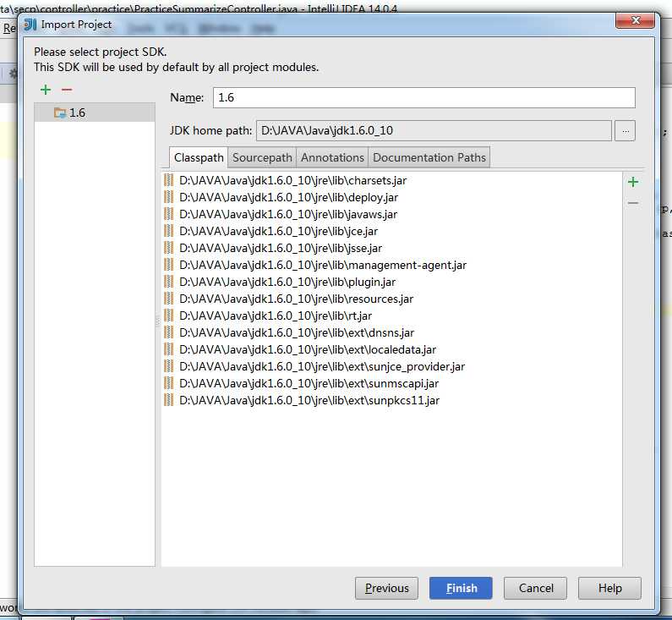Viewport: 672px width, 620px height.
Task: Cancel the Import Project dialog
Action: click(x=536, y=588)
